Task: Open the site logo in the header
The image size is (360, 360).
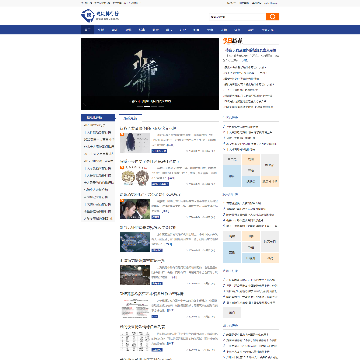Action: click(100, 15)
